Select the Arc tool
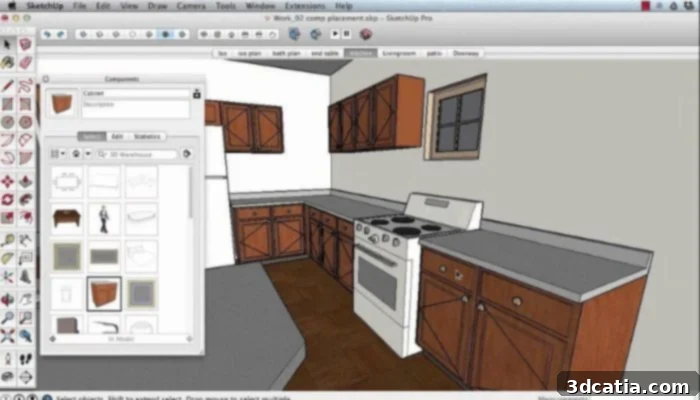Screen dimensions: 700x400 [7, 140]
